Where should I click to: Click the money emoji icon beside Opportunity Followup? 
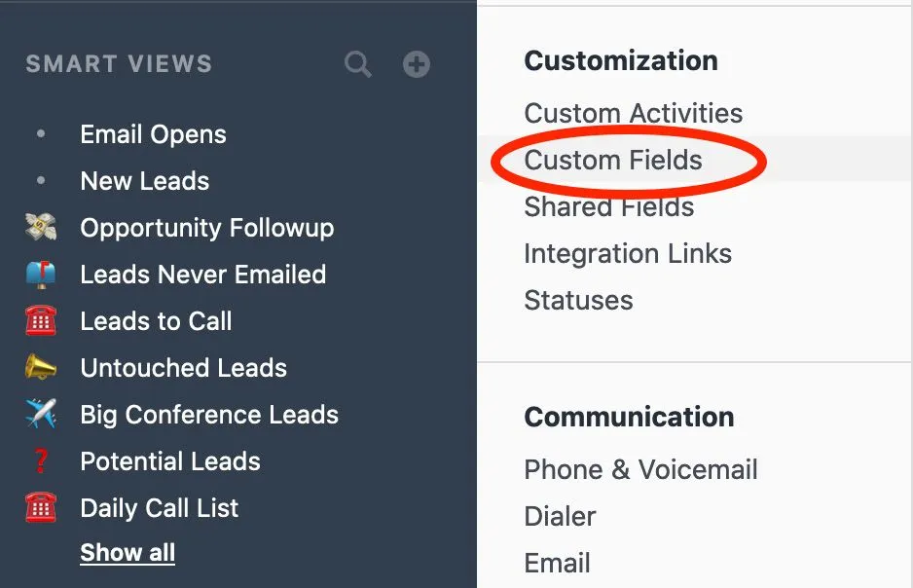(x=41, y=228)
